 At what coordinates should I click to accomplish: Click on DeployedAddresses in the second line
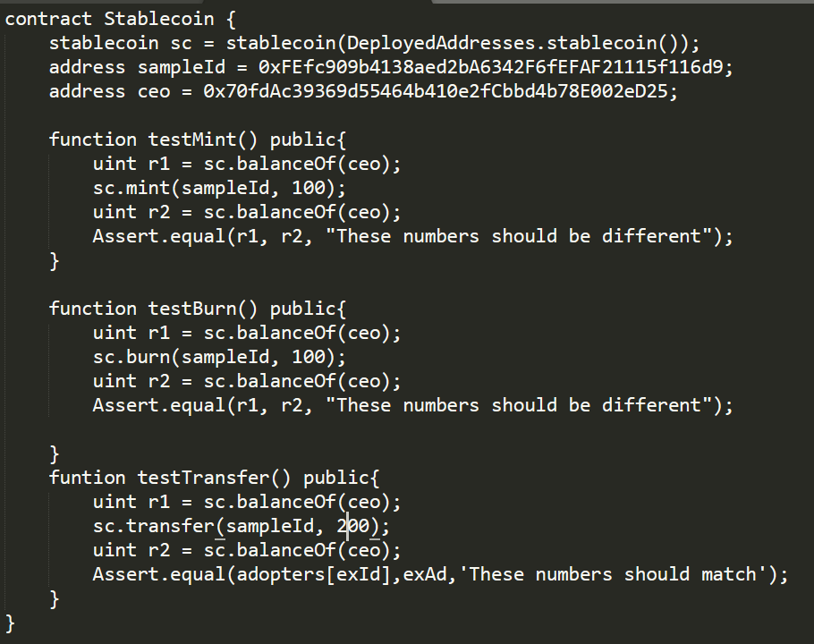pyautogui.click(x=441, y=43)
